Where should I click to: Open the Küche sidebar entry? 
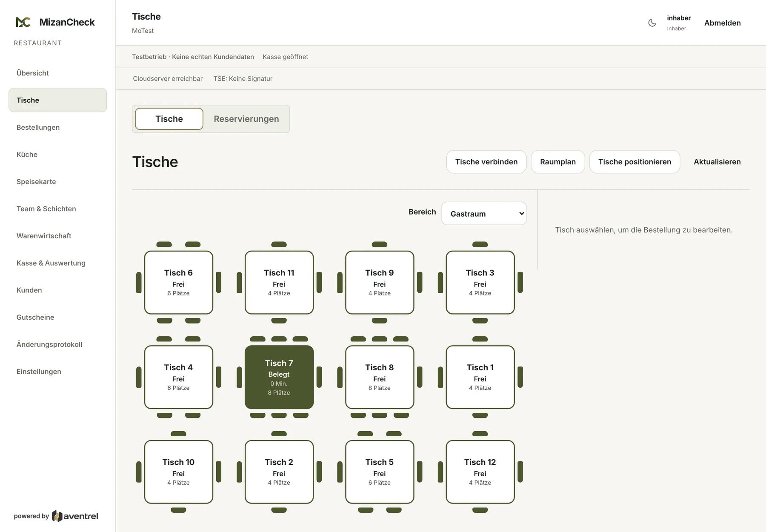click(x=57, y=154)
